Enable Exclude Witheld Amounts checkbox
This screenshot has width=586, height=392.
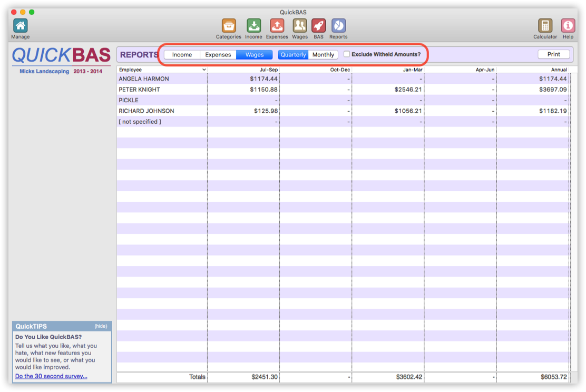pyautogui.click(x=347, y=54)
